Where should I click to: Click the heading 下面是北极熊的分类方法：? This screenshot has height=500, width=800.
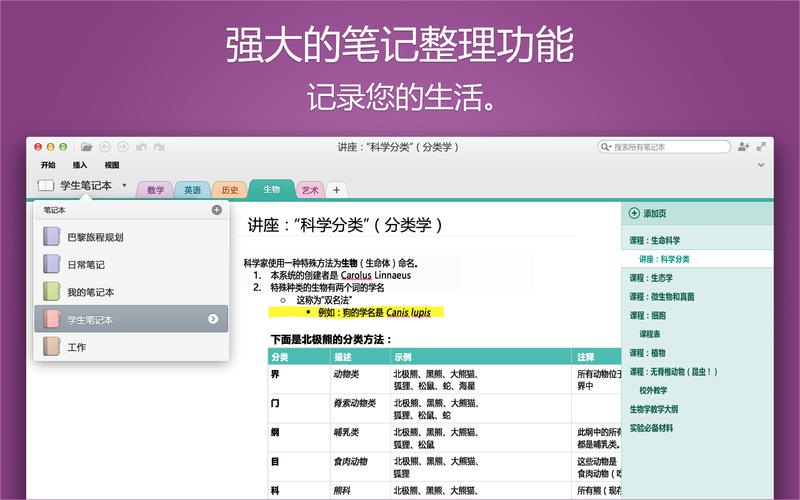pos(331,339)
